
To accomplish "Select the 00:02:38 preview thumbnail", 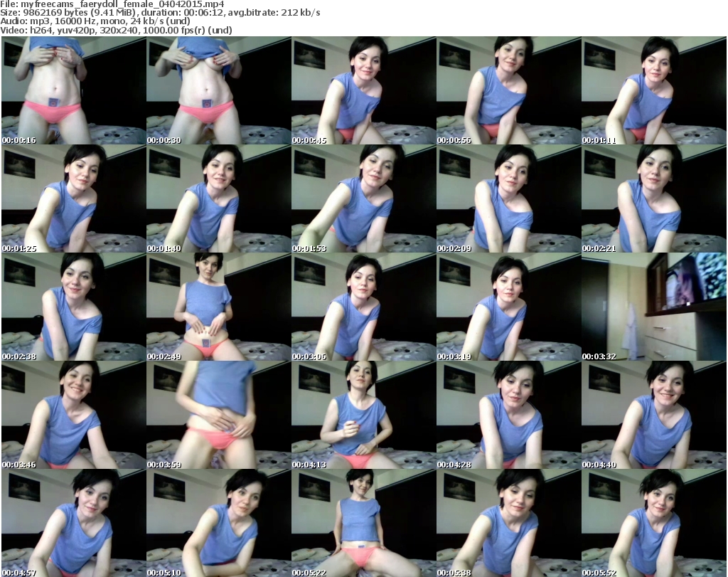I will pyautogui.click(x=74, y=307).
